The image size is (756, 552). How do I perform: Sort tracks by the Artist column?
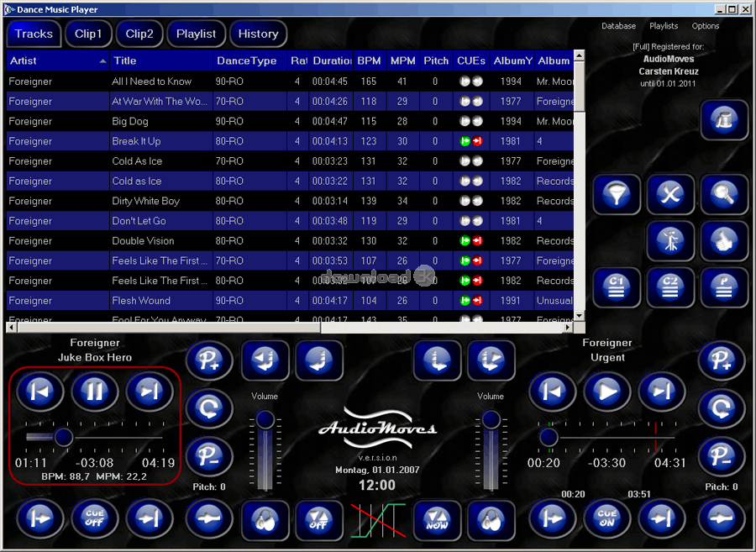pos(58,60)
